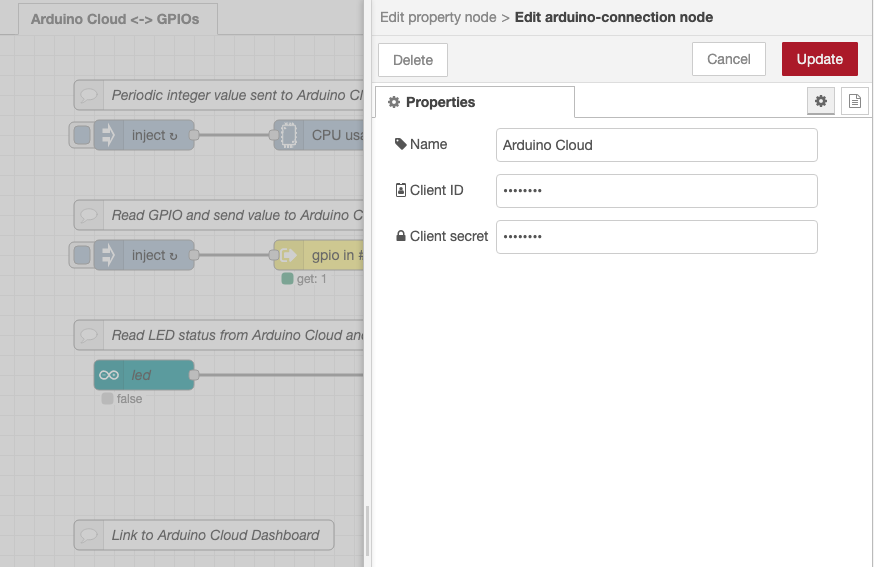Select the Arduino Cloud <-> GPIOs flow tab
Image resolution: width=874 pixels, height=567 pixels.
pyautogui.click(x=116, y=19)
